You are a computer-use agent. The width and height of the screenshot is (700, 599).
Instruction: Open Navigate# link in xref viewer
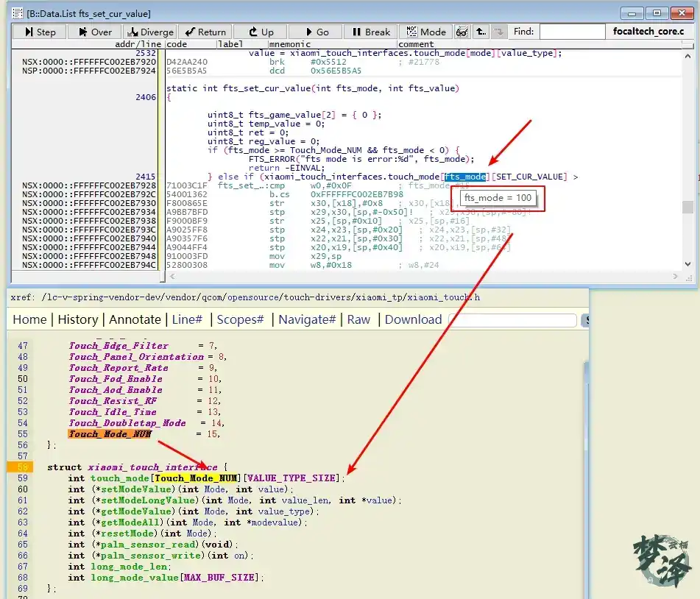click(x=307, y=319)
